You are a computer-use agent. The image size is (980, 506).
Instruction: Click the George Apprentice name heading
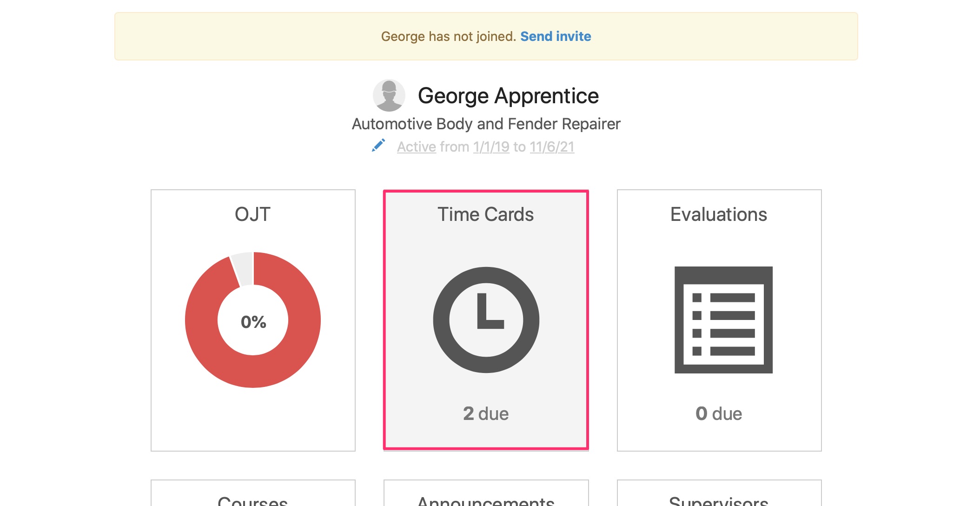[x=508, y=96]
